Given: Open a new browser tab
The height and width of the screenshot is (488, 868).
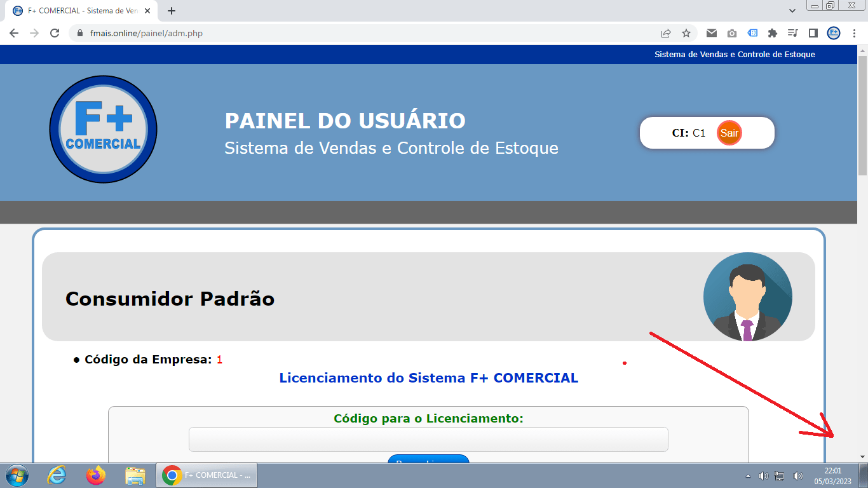Looking at the screenshot, I should click(x=172, y=11).
